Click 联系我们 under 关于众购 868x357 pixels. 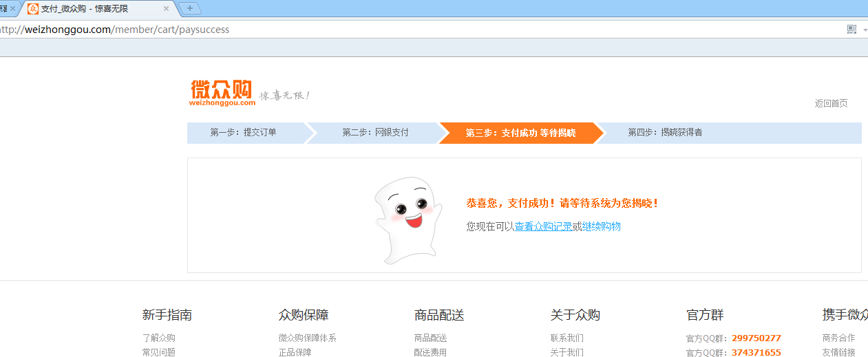[x=567, y=338]
